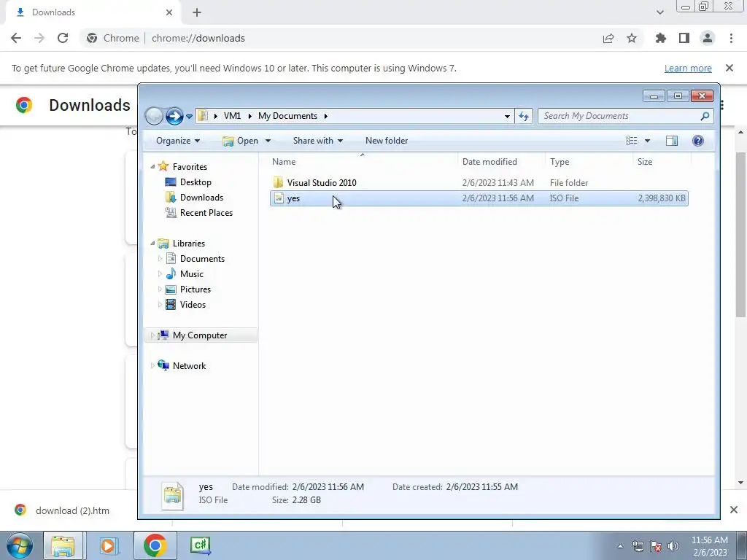Click the ISO file thumbnail in the details pane
747x560 pixels.
point(172,495)
